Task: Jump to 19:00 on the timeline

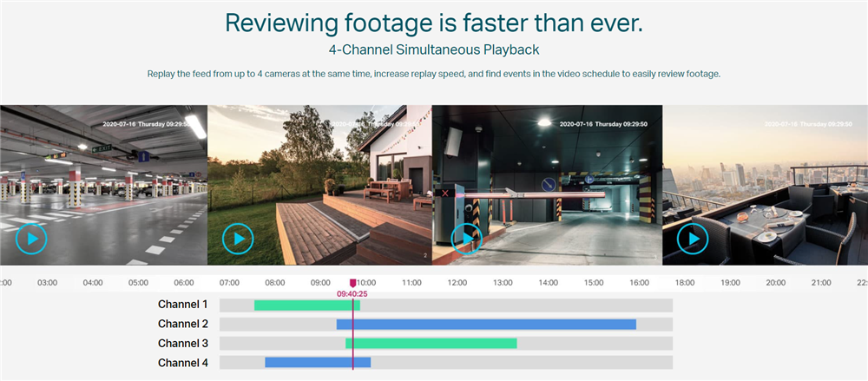Action: pyautogui.click(x=730, y=283)
